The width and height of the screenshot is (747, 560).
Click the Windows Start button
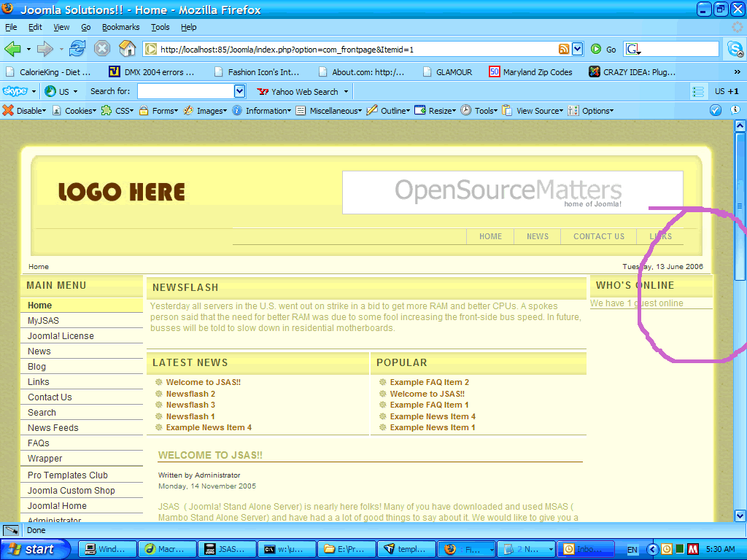(x=34, y=549)
